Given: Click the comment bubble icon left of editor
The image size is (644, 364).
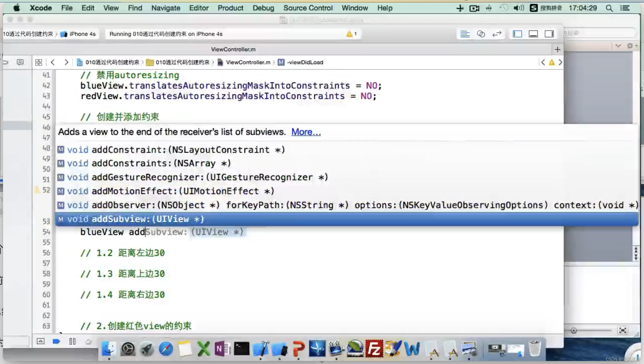Looking at the screenshot, I should pos(20,62).
